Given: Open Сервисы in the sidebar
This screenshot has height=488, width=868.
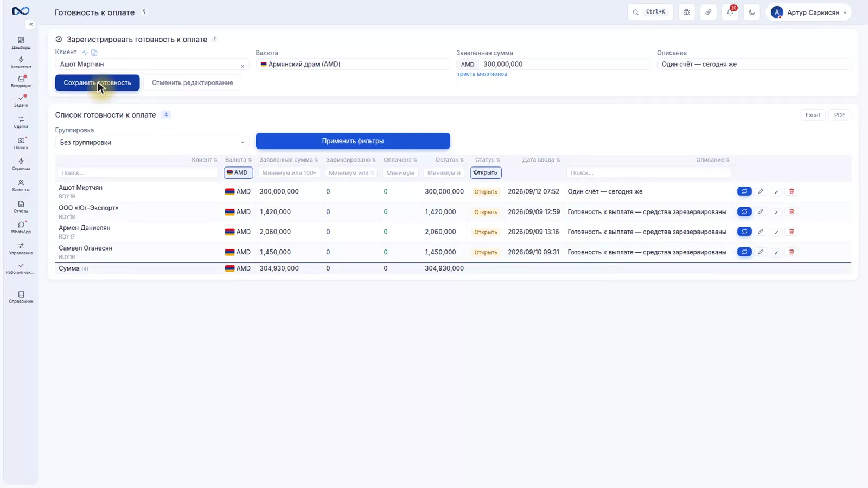Looking at the screenshot, I should point(21,164).
